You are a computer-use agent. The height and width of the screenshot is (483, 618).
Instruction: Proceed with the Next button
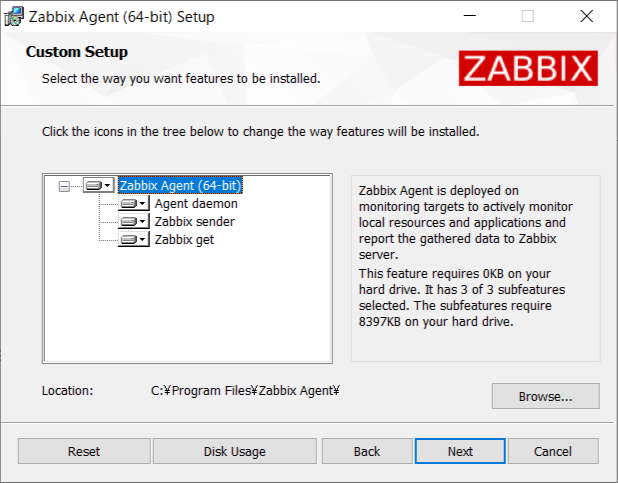click(460, 451)
